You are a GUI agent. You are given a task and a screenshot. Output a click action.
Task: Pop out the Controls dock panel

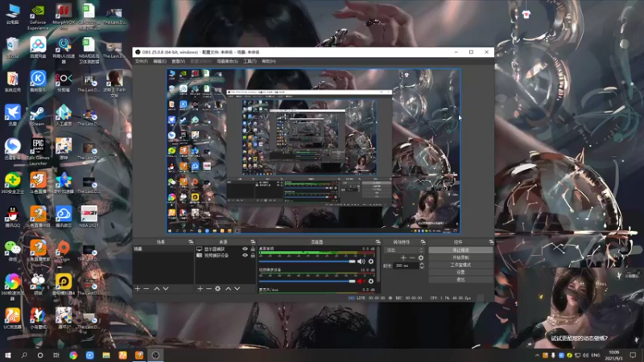(x=491, y=242)
